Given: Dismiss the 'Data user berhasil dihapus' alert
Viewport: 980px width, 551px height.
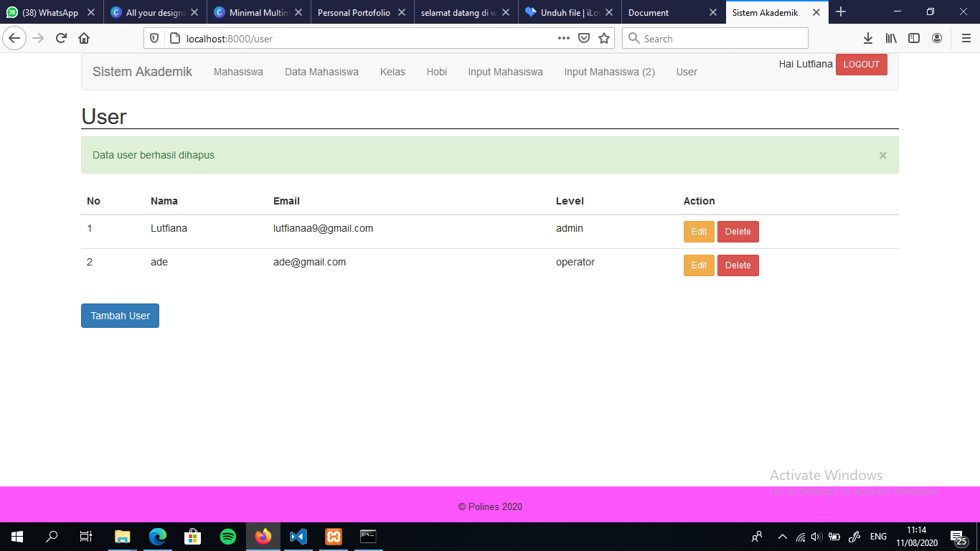Looking at the screenshot, I should pyautogui.click(x=882, y=155).
